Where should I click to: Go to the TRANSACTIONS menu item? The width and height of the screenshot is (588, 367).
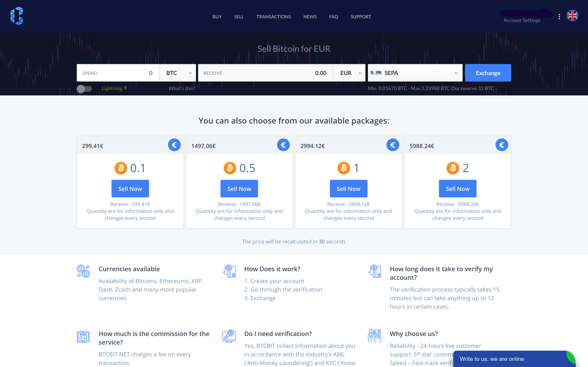[274, 17]
